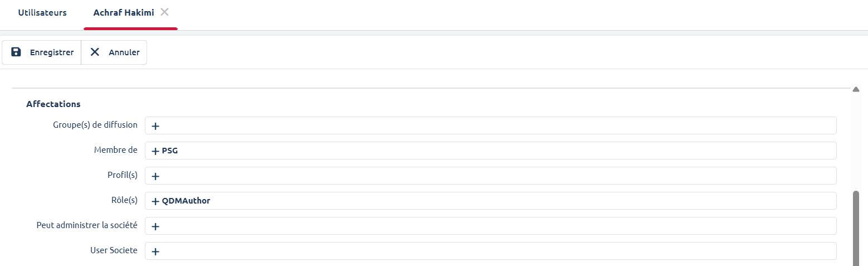Click the scroll up arrow
This screenshot has height=266, width=868.
[x=856, y=89]
